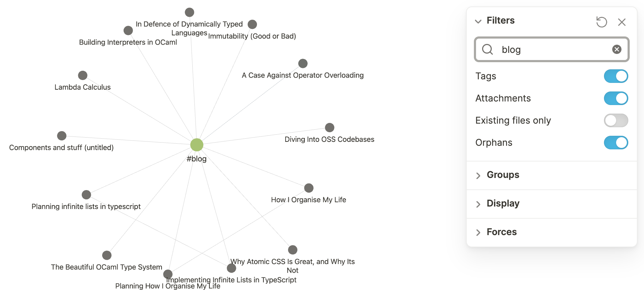Clear the blog search query with the x icon
The width and height of the screenshot is (644, 303).
pyautogui.click(x=616, y=49)
